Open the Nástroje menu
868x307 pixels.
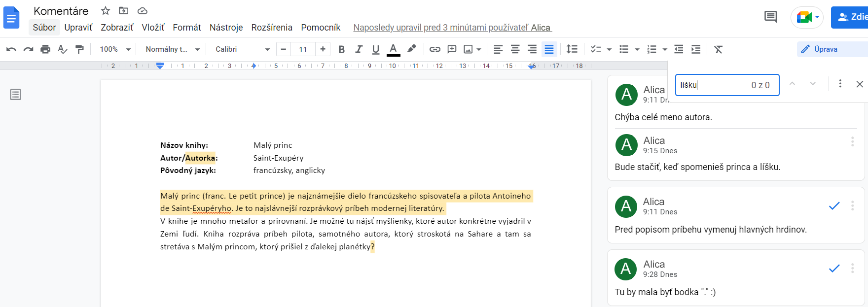click(x=226, y=28)
